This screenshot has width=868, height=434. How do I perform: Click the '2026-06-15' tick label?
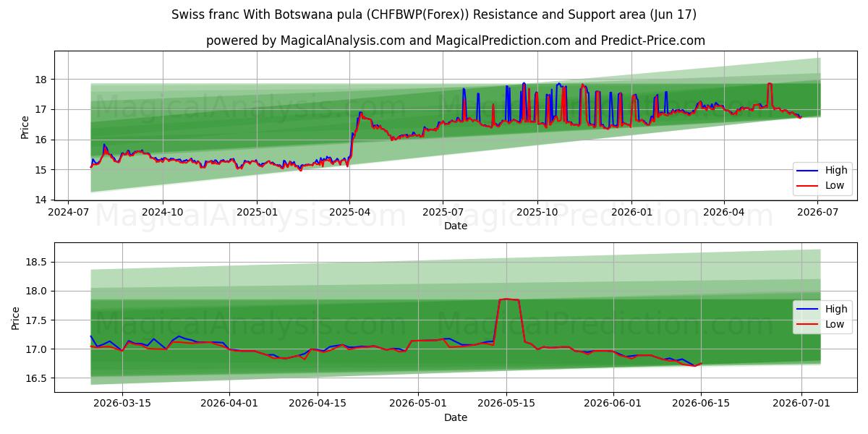702,405
